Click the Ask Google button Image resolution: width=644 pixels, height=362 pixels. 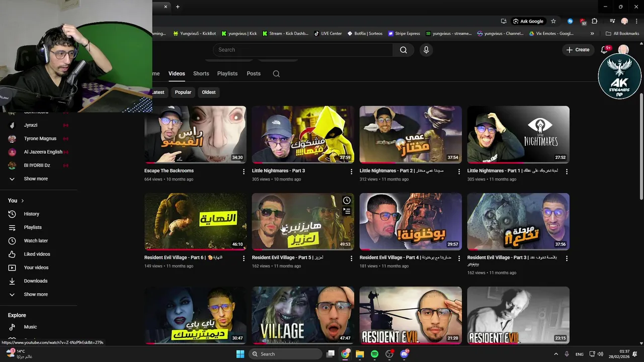point(528,21)
